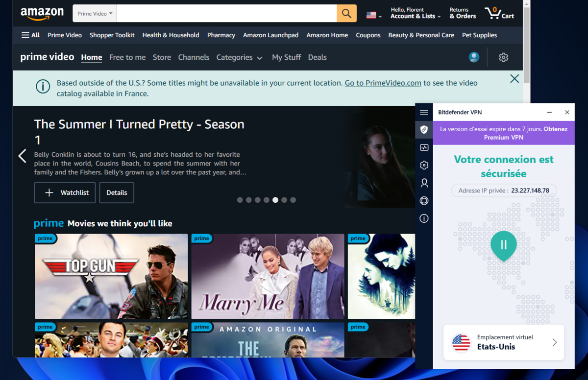Open Beauty & Personal Care
The width and height of the screenshot is (588, 380).
(x=421, y=35)
